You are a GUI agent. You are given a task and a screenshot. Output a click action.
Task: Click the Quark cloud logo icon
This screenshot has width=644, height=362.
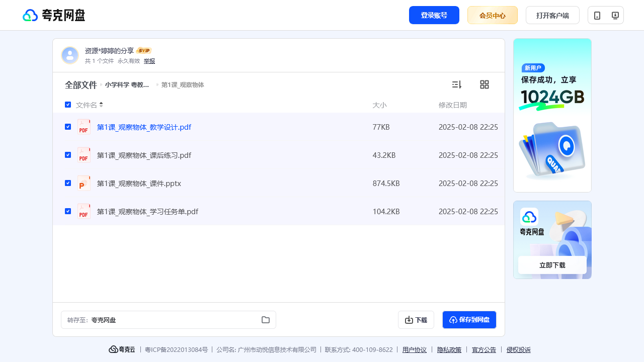click(x=30, y=15)
